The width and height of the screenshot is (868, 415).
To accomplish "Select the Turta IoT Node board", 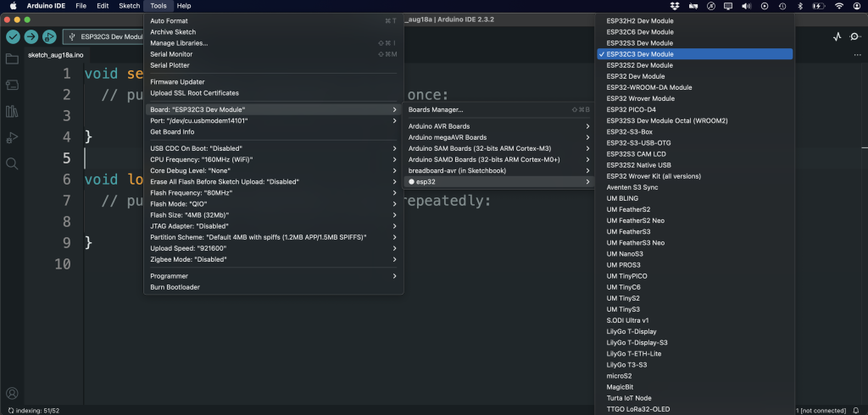I will coord(695,398).
